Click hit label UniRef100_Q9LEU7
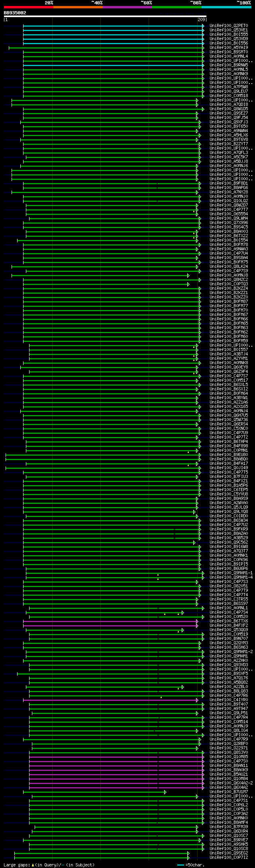Screen dimensions: 255x868 coord(229,92)
